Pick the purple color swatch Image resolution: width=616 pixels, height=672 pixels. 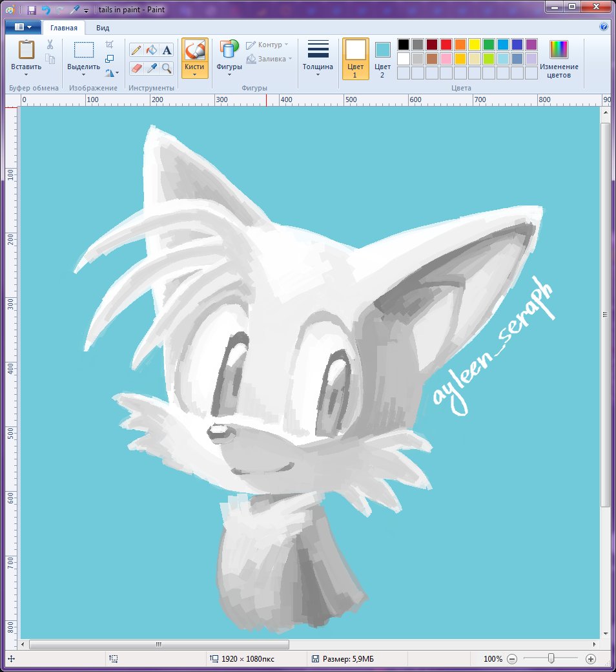pyautogui.click(x=531, y=44)
